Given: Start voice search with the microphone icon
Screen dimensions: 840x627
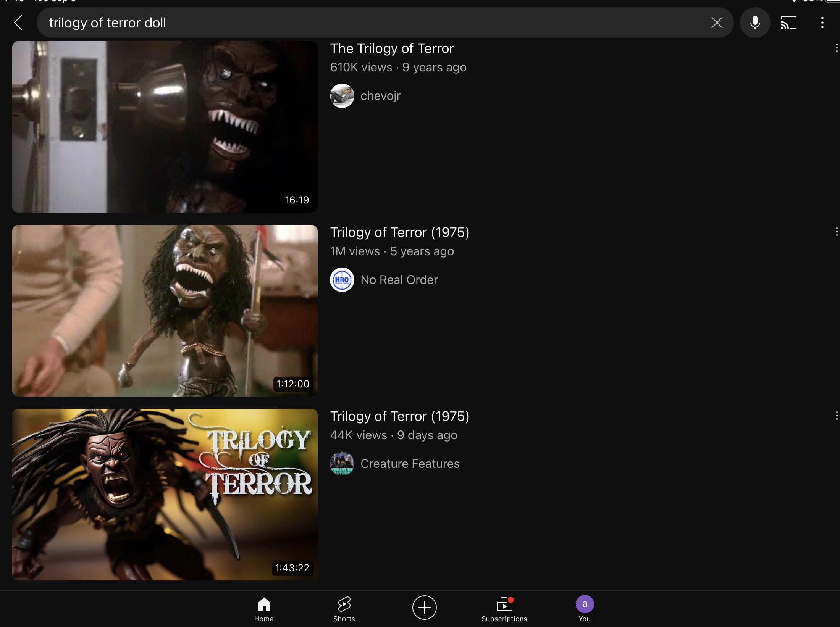Looking at the screenshot, I should coord(755,23).
